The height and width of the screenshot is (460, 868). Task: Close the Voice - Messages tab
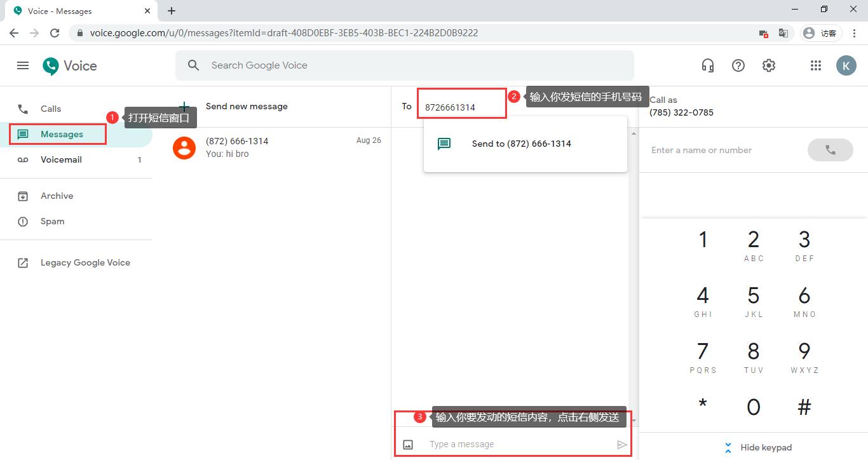pyautogui.click(x=147, y=11)
